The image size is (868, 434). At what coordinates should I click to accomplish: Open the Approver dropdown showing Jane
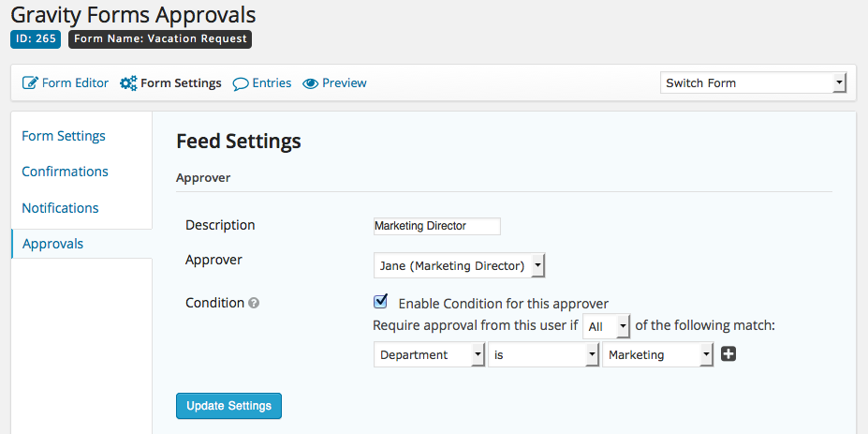[459, 266]
